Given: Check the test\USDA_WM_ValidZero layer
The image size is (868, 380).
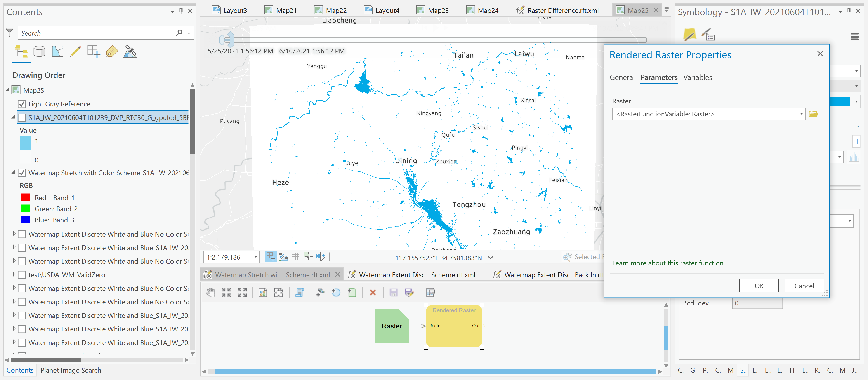Looking at the screenshot, I should tap(22, 275).
